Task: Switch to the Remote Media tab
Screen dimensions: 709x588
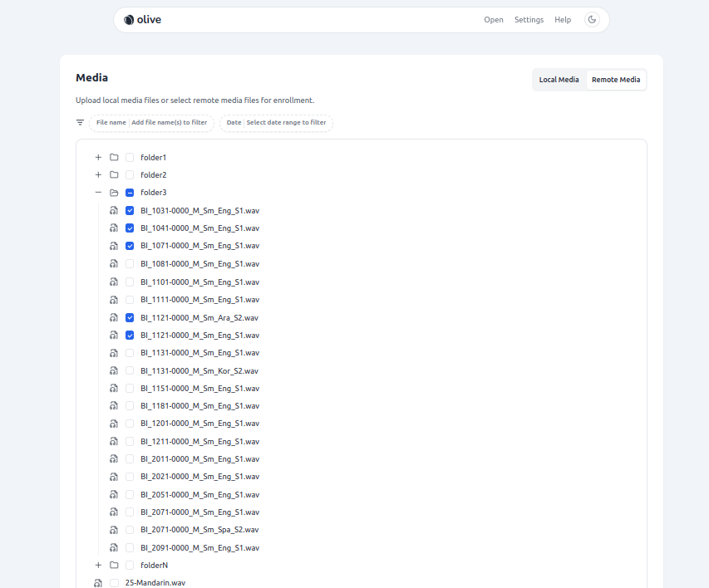Action: point(616,80)
